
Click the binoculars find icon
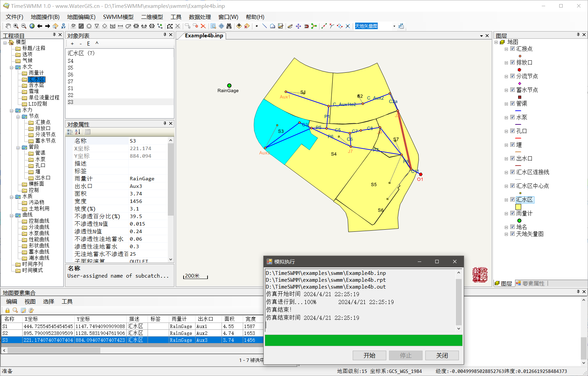click(229, 26)
